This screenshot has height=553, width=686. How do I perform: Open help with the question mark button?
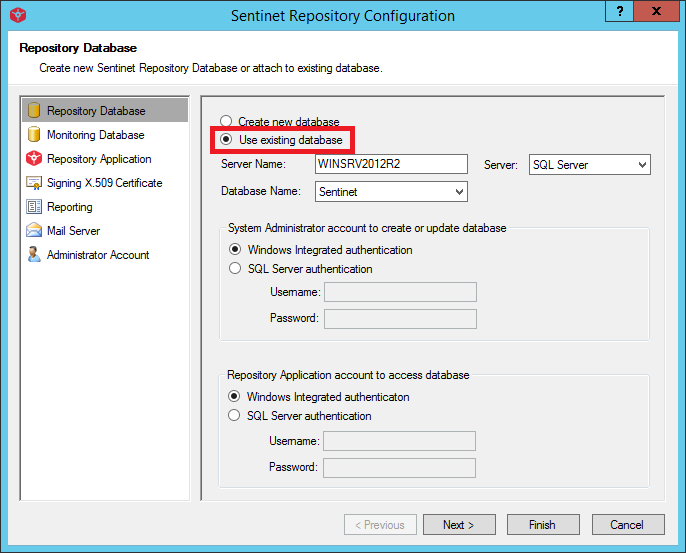[620, 11]
